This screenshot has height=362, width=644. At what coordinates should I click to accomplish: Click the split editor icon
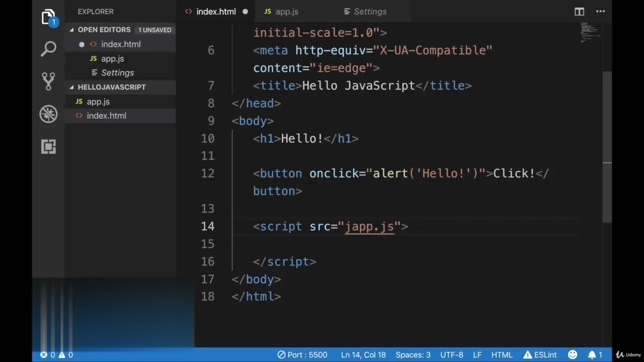(x=579, y=12)
